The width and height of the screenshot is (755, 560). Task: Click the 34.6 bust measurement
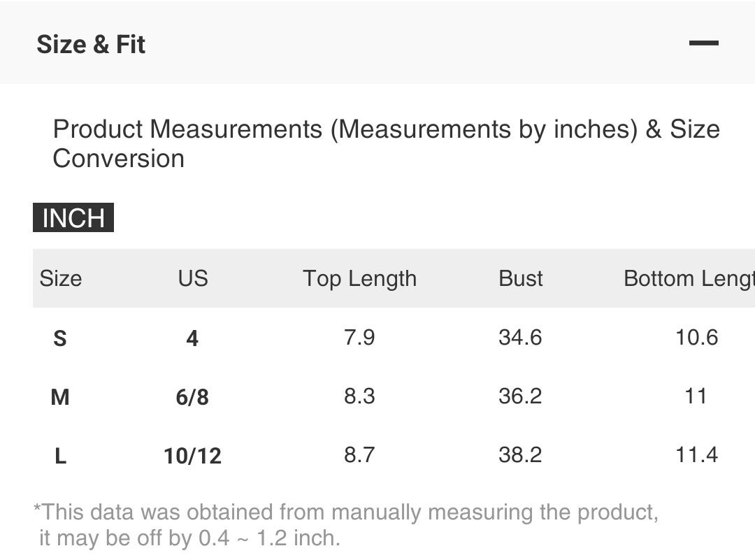point(520,338)
